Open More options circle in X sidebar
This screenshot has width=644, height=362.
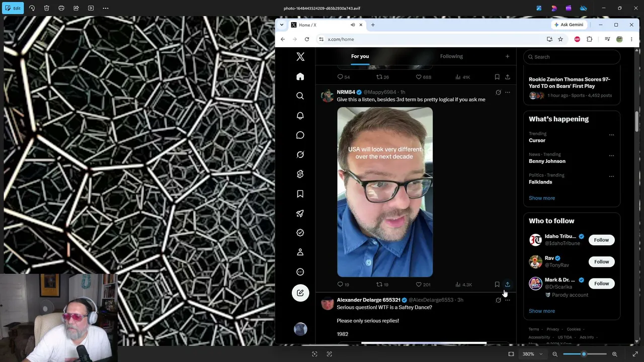(300, 272)
